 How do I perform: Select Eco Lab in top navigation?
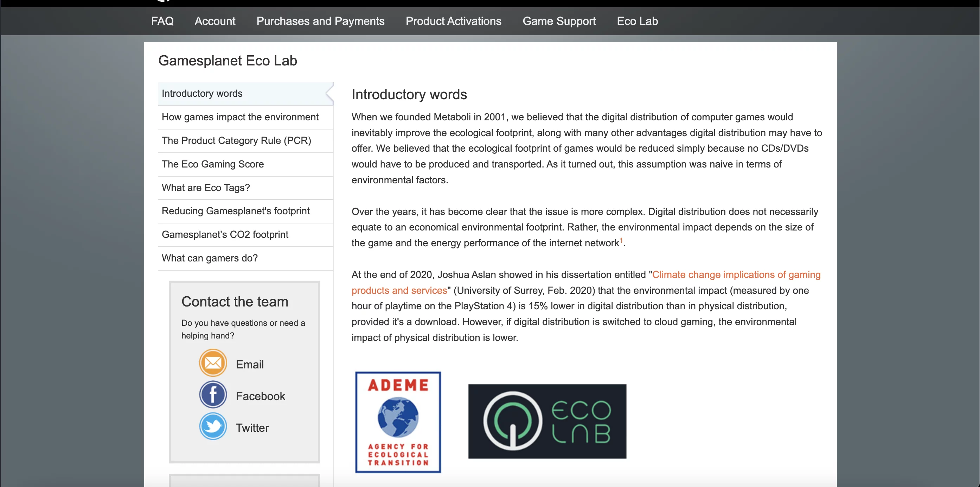(x=637, y=21)
